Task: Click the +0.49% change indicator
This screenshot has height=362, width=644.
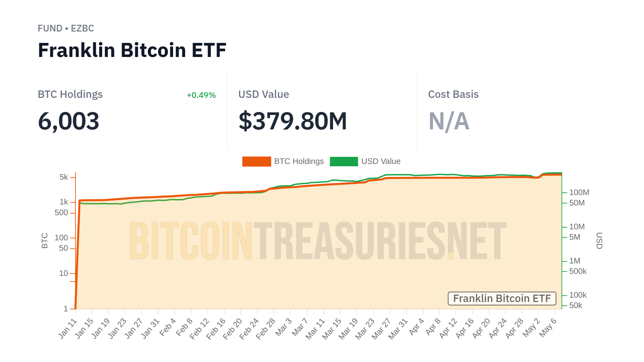Action: [201, 95]
